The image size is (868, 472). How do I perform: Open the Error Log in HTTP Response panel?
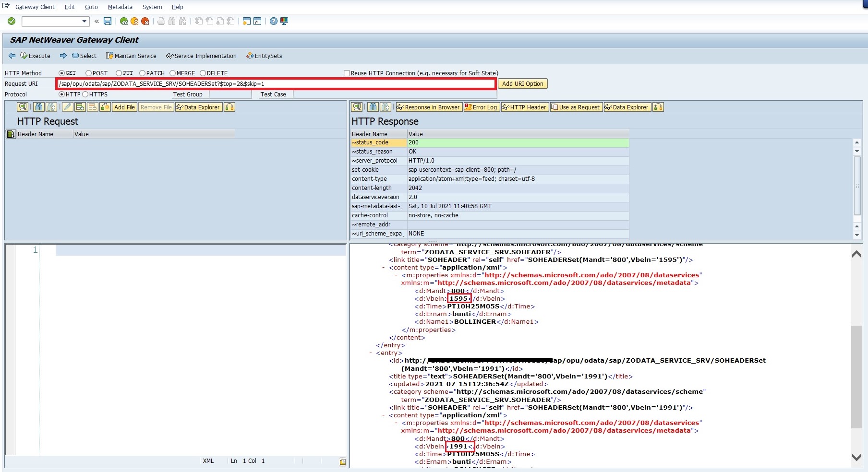482,107
